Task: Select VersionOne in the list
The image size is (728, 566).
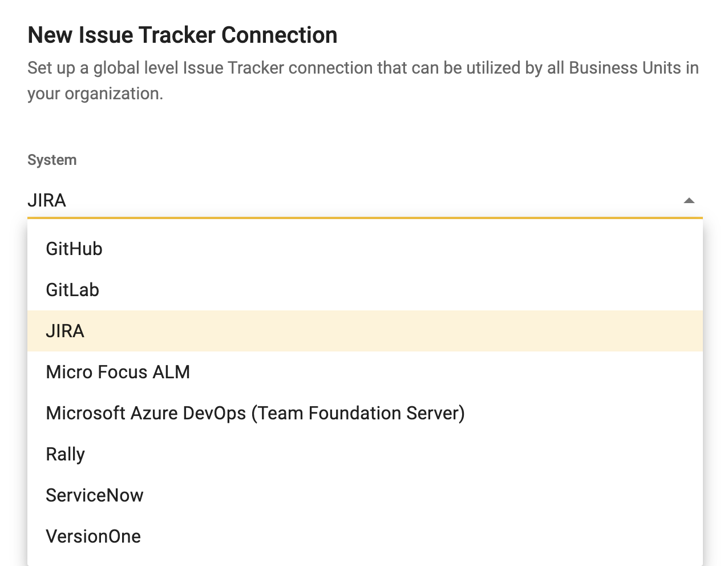Action: point(93,536)
